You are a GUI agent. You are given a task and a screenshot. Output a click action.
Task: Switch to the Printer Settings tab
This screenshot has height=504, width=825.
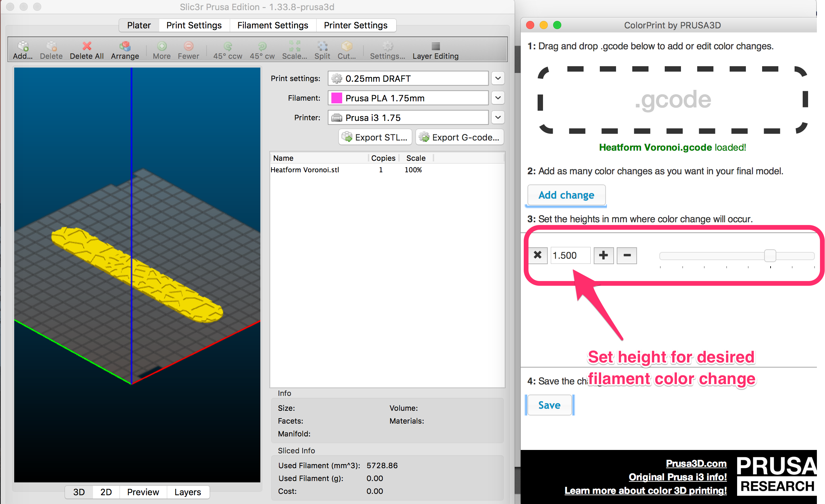356,25
